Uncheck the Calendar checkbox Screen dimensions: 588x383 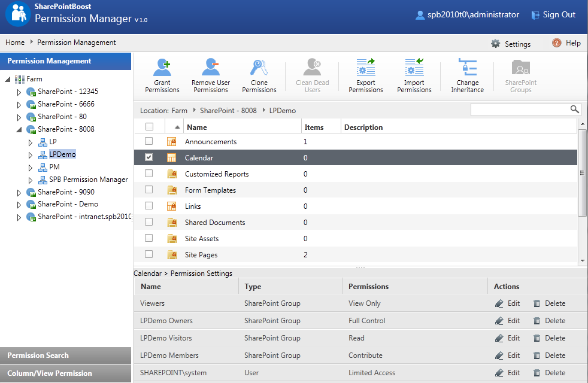pos(149,157)
